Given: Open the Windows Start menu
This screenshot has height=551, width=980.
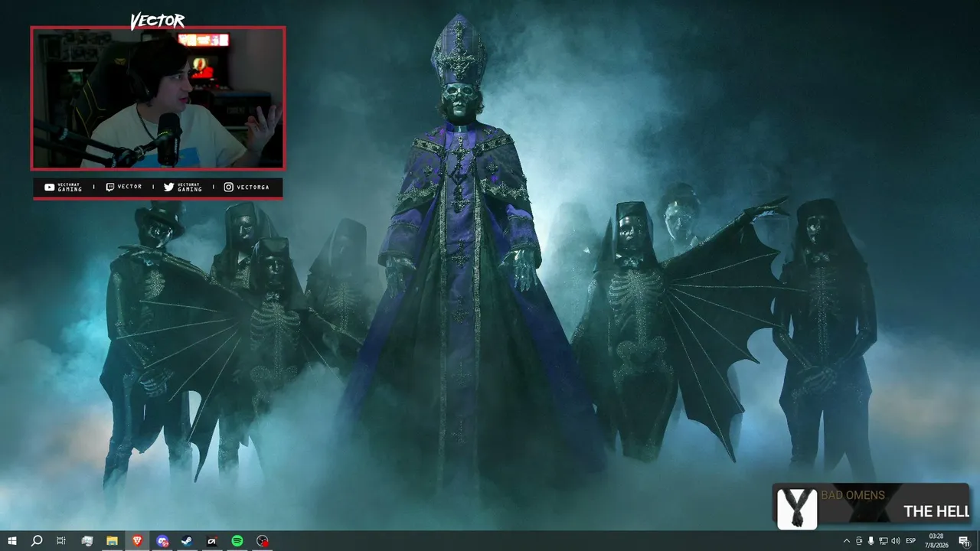Looking at the screenshot, I should coord(12,541).
